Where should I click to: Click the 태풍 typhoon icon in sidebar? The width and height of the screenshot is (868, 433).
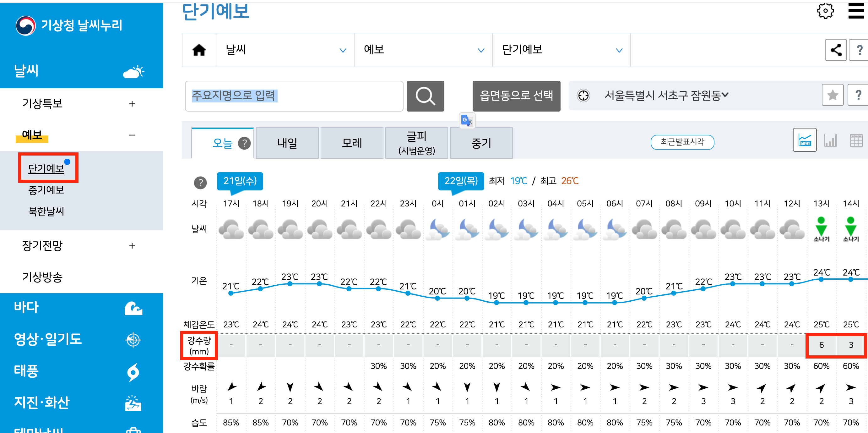[133, 372]
